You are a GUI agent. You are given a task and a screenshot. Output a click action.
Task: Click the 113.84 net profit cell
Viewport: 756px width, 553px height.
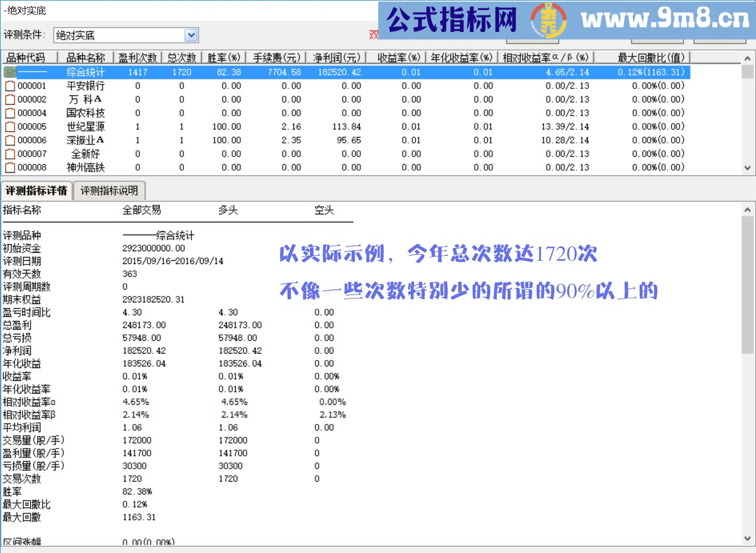tap(346, 126)
